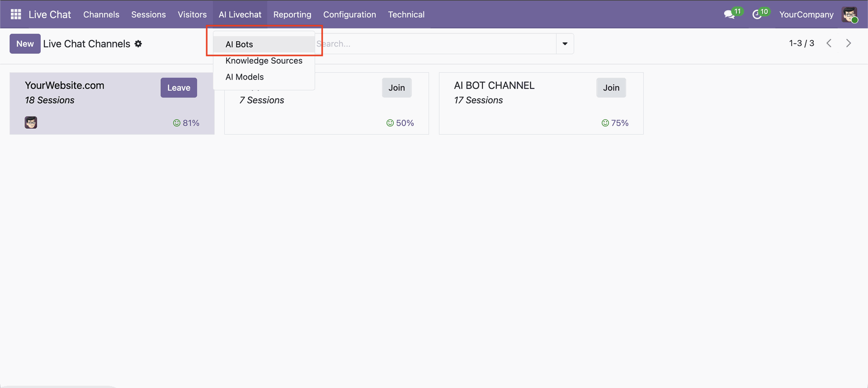Screen dimensions: 868x388
Task: Go to the next page arrow
Action: point(849,43)
